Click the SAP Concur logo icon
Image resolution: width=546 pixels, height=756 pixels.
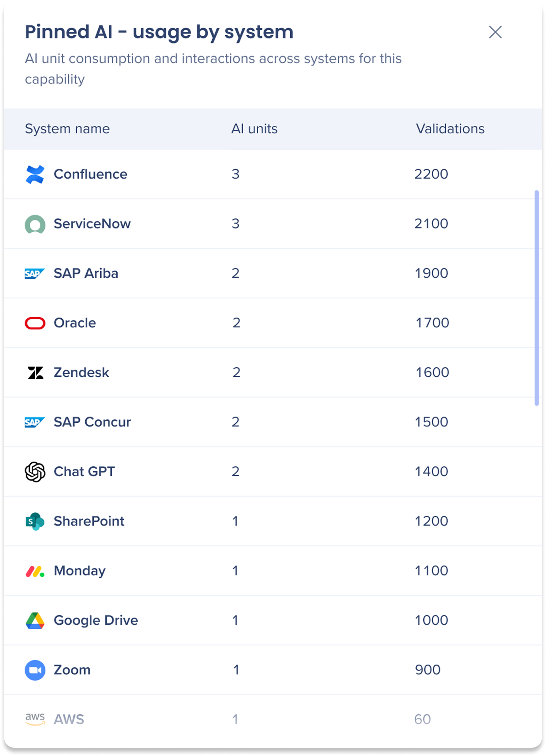tap(35, 422)
